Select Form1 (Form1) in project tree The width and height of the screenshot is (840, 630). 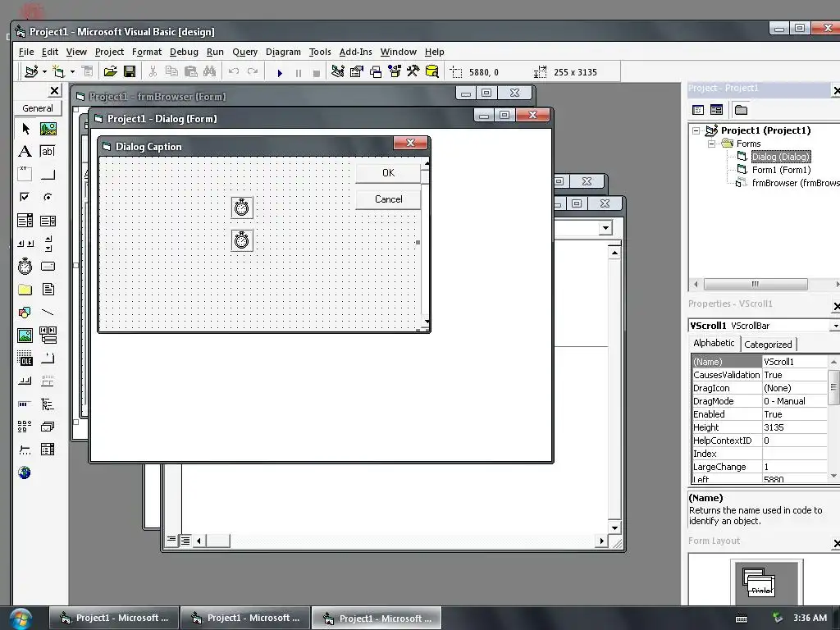781,170
